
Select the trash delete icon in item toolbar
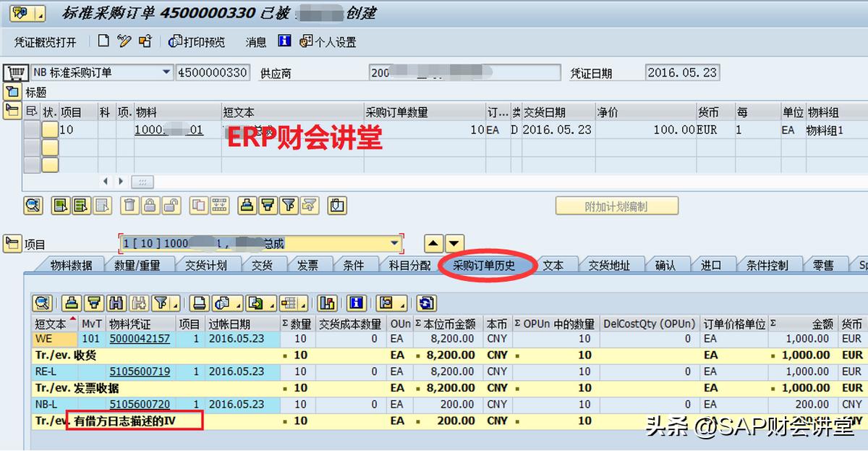point(129,206)
